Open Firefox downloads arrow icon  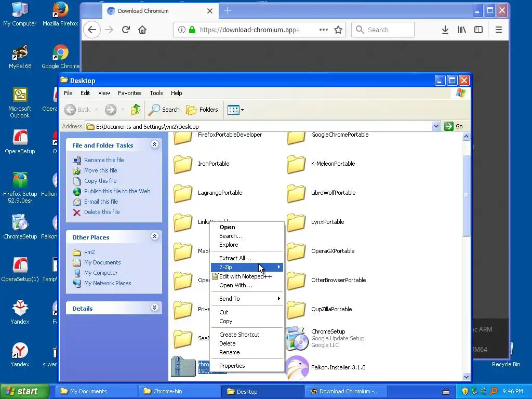(445, 30)
